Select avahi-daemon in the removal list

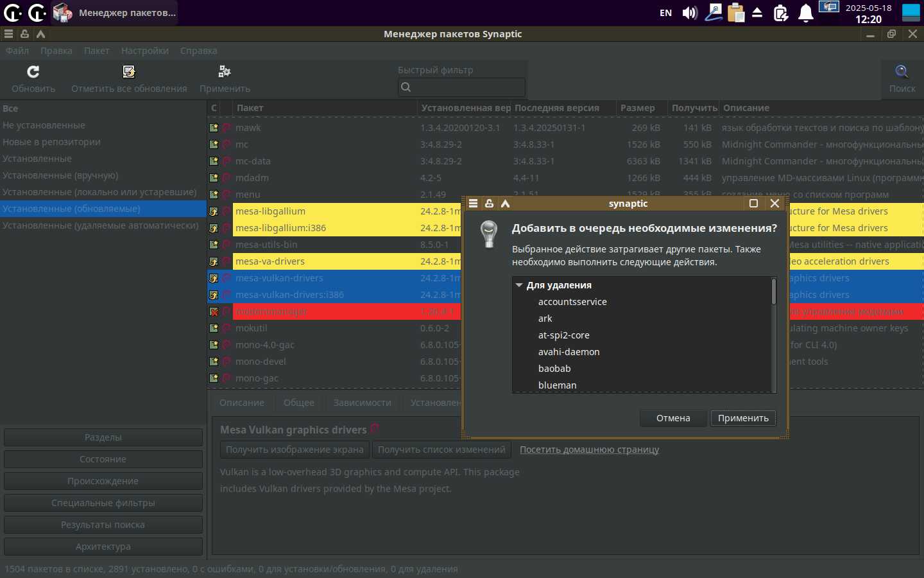(569, 352)
